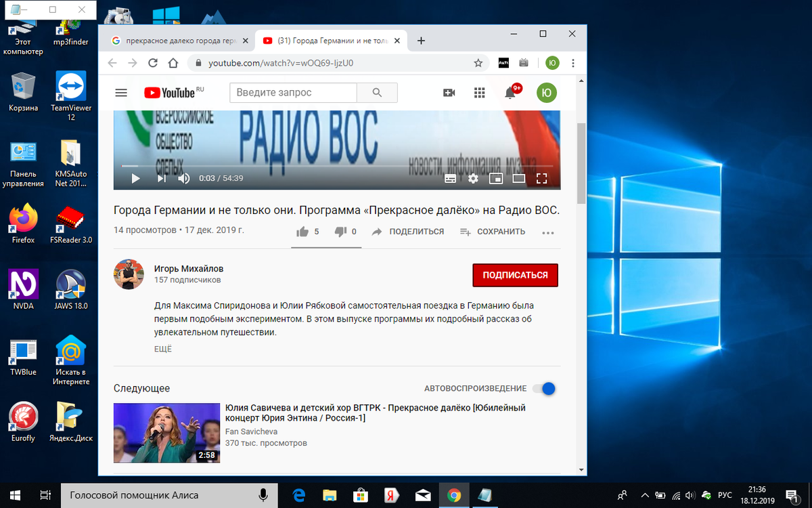Open the Action Center notifications icon

[792, 495]
